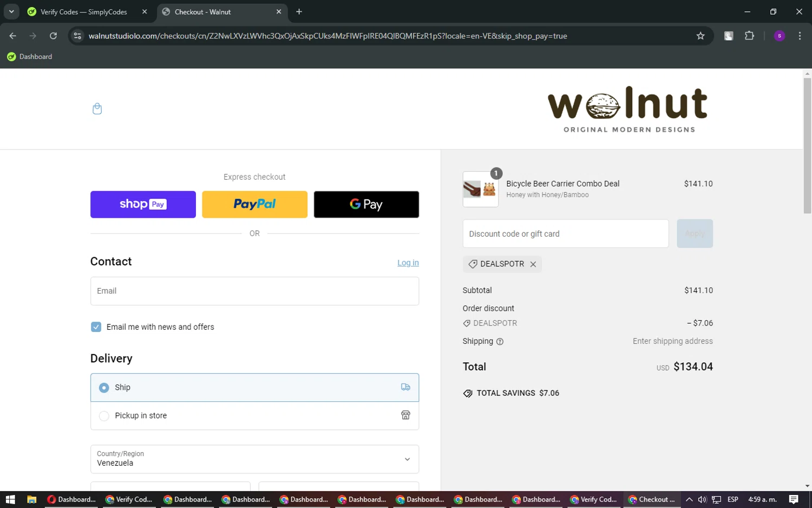This screenshot has height=508, width=812.
Task: Open the Extensions puzzle menu
Action: [x=749, y=36]
